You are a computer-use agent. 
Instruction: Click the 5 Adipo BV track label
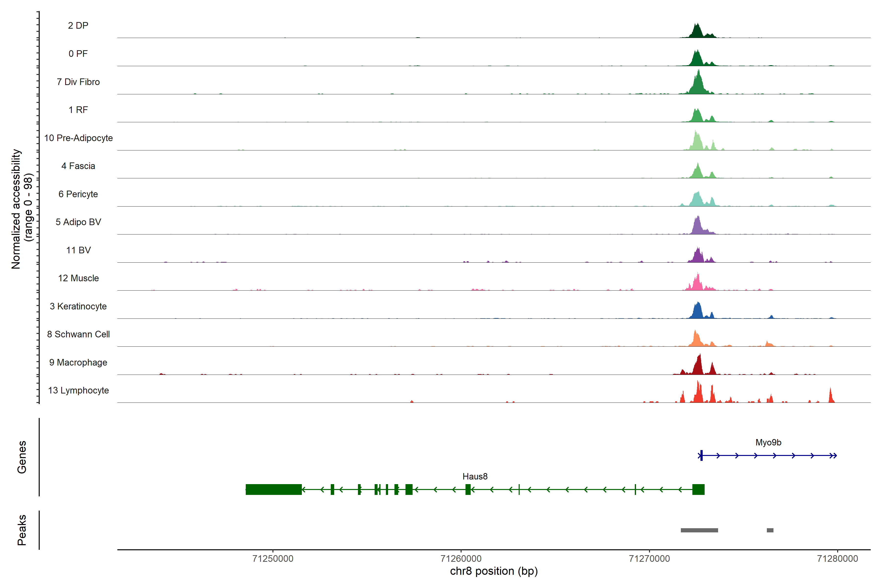[x=78, y=222]
